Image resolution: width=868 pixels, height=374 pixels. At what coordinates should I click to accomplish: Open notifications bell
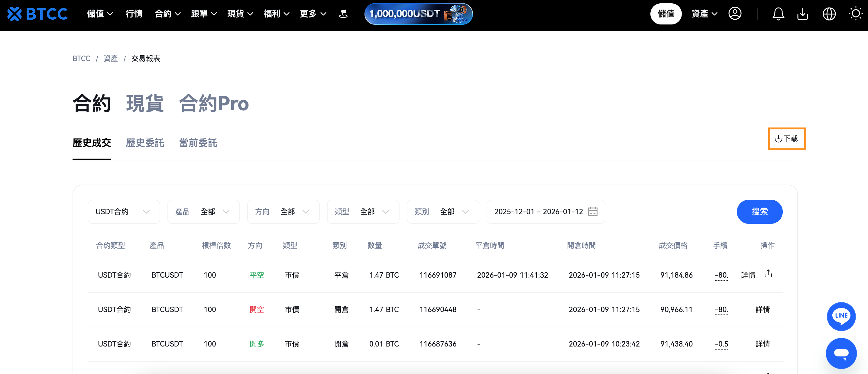click(x=778, y=14)
